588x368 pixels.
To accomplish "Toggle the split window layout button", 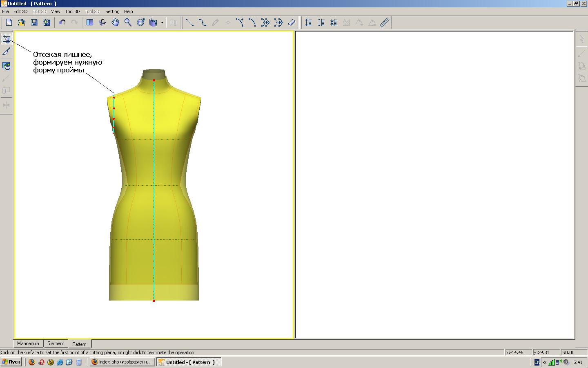I will pos(90,22).
